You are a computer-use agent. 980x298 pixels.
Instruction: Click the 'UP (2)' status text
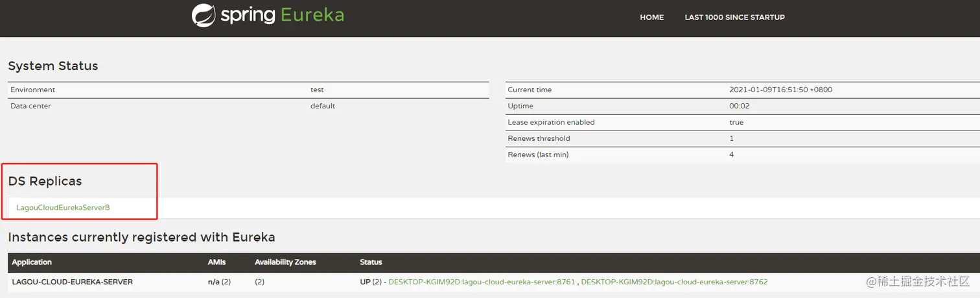371,282
